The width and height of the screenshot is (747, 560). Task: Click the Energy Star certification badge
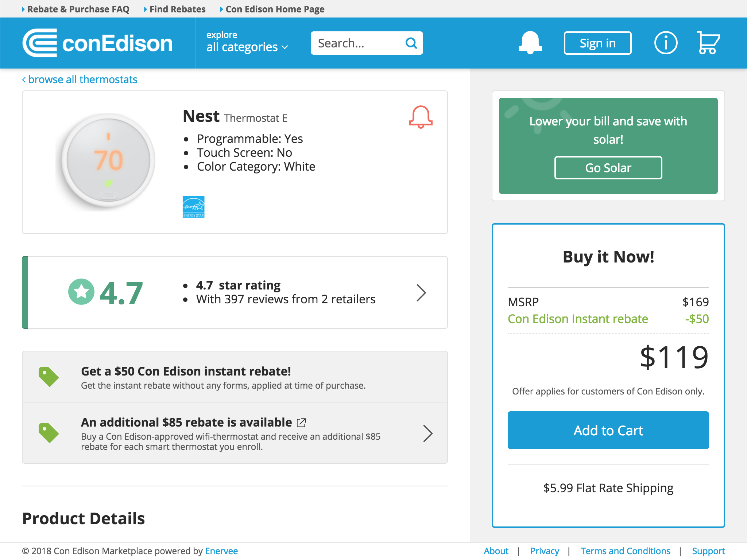click(x=194, y=207)
